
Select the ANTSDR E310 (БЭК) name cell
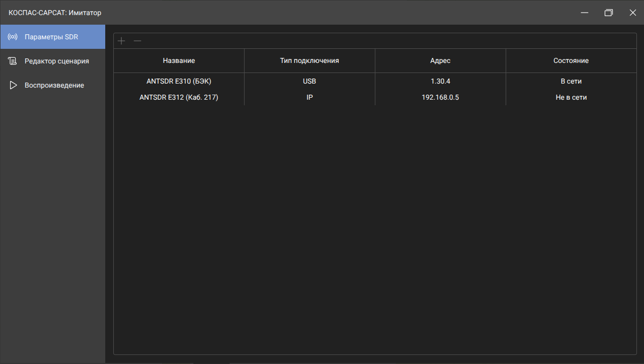(x=179, y=81)
